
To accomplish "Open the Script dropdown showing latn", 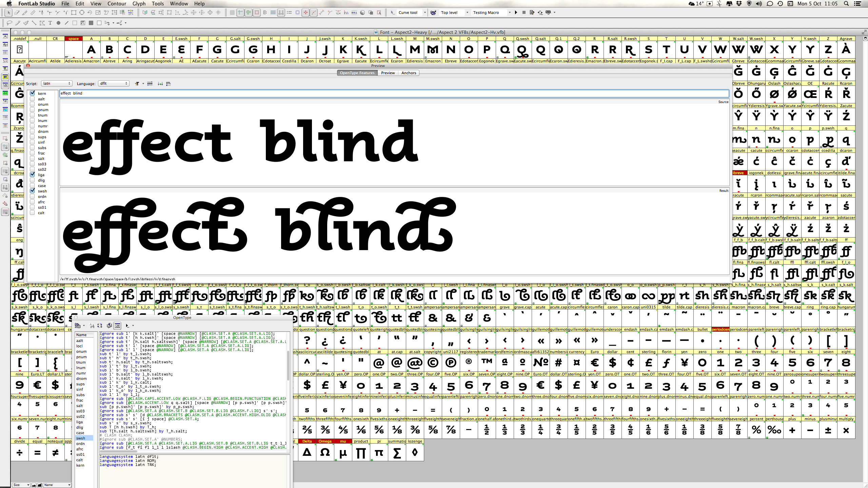I will click(56, 83).
